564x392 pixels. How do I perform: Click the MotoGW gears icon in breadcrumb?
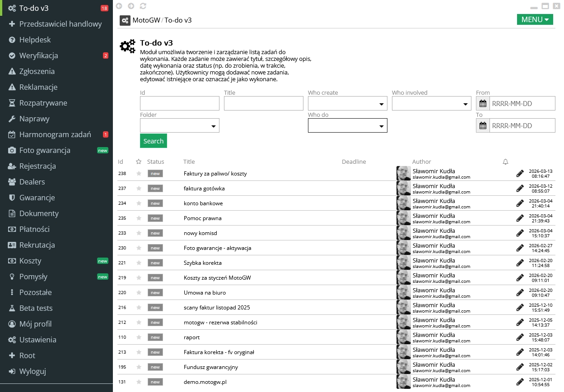pyautogui.click(x=125, y=20)
